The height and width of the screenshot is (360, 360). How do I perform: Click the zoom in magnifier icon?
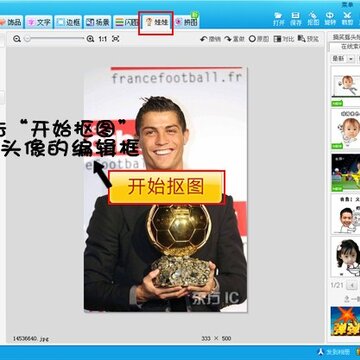click(x=90, y=39)
